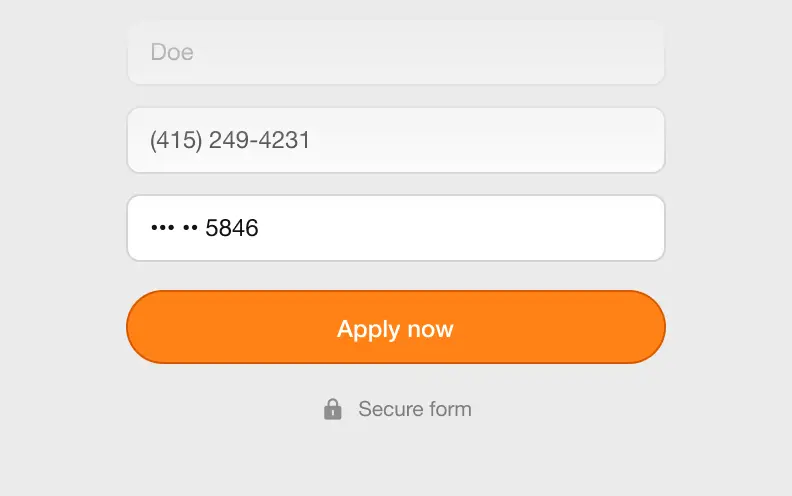Focus the last name field showing Doe
The width and height of the screenshot is (792, 496).
pos(396,53)
